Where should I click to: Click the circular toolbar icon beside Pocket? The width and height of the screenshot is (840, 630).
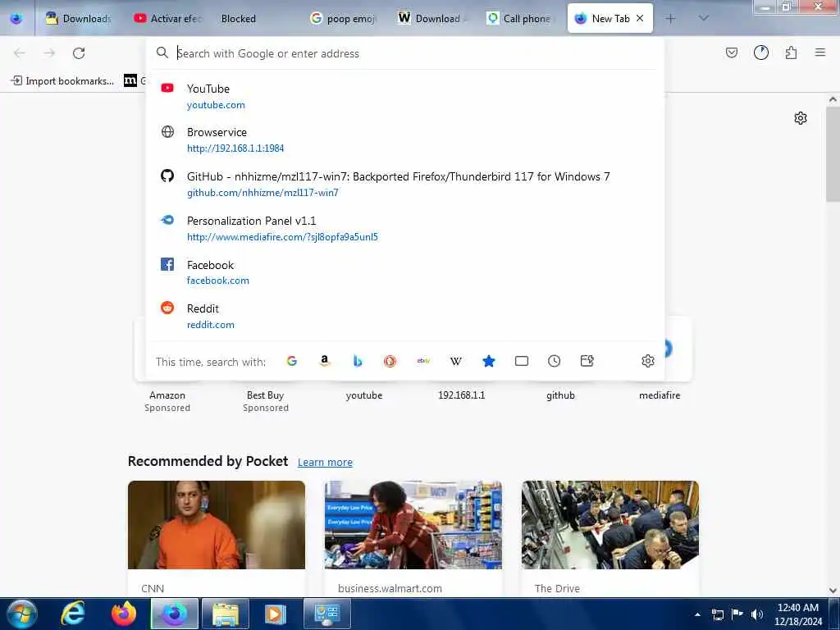(760, 52)
